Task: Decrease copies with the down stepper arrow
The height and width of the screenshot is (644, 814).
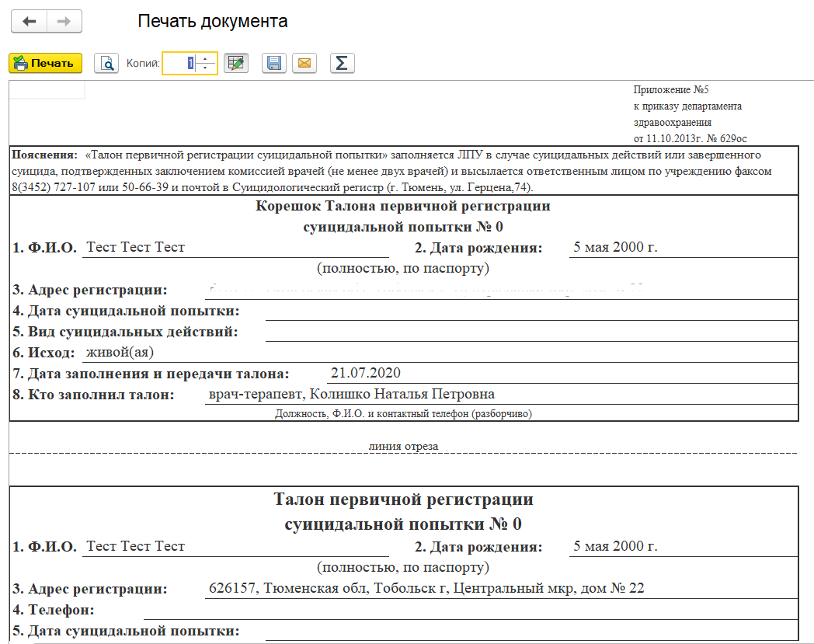Action: pyautogui.click(x=205, y=68)
